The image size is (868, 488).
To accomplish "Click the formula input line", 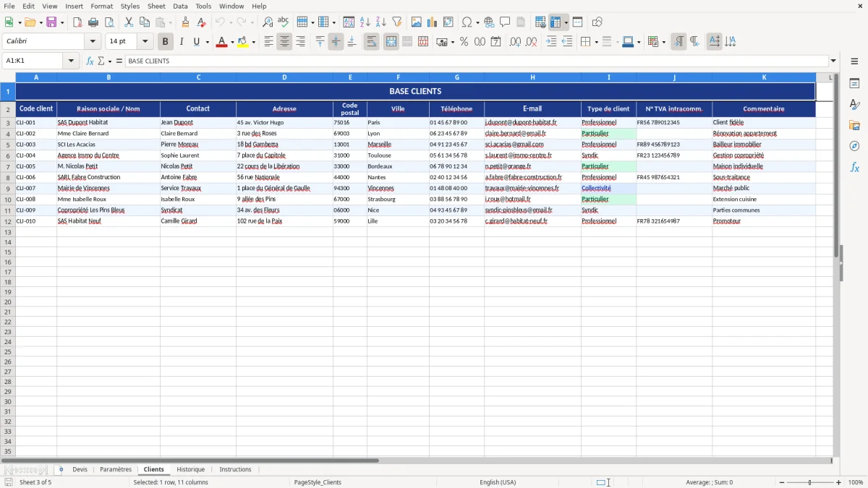I will [477, 61].
